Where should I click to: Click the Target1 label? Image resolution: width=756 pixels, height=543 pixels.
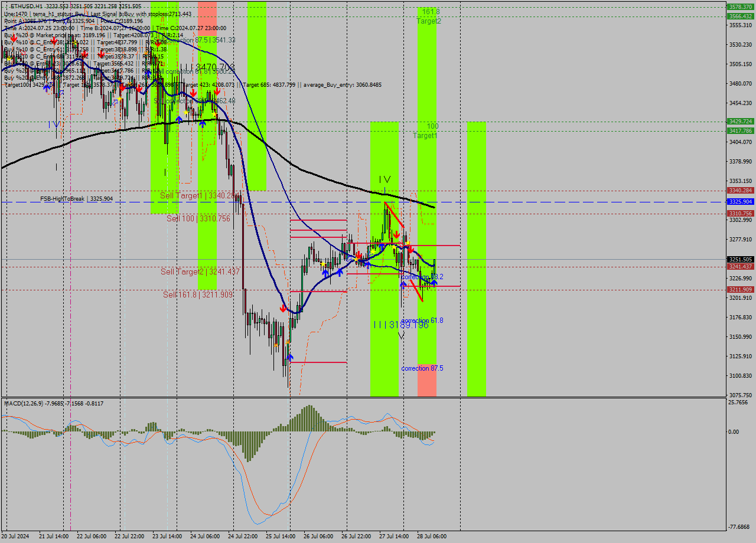pyautogui.click(x=425, y=136)
